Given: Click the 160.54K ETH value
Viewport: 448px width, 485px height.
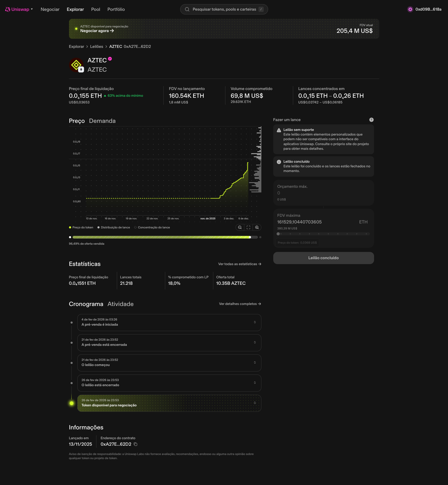Looking at the screenshot, I should click(x=186, y=96).
